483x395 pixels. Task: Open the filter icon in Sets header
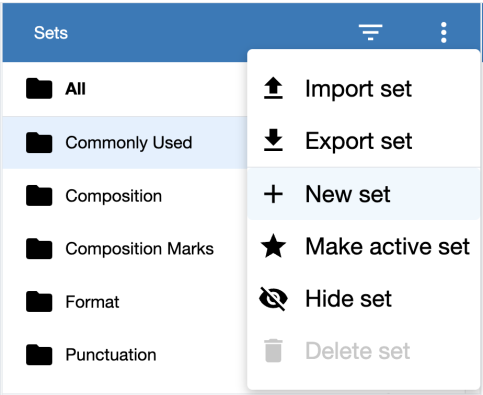click(x=370, y=32)
